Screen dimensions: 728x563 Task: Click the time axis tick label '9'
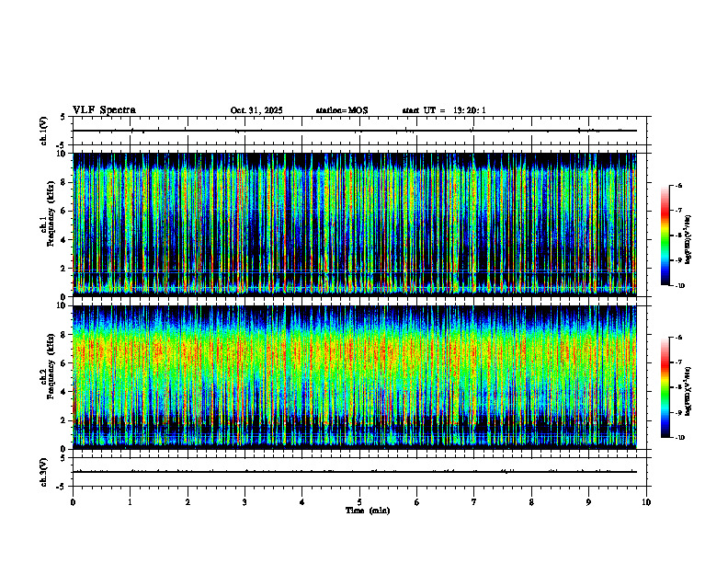click(x=588, y=502)
